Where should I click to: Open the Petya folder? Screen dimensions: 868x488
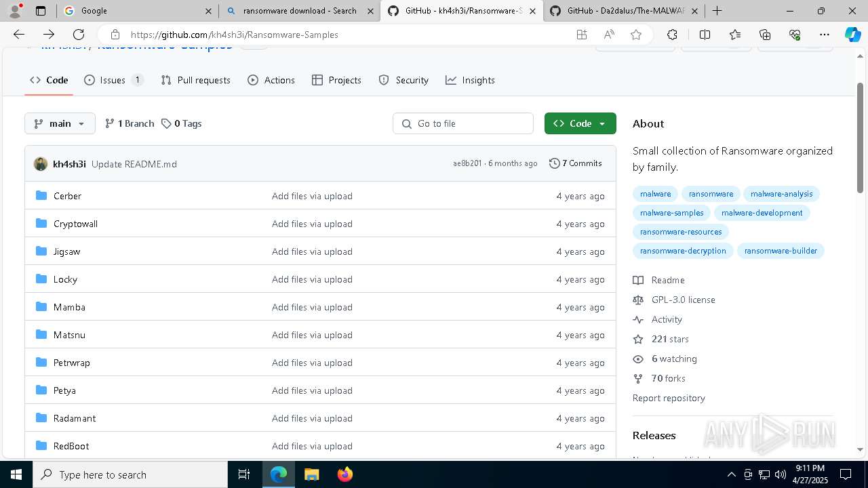coord(64,390)
